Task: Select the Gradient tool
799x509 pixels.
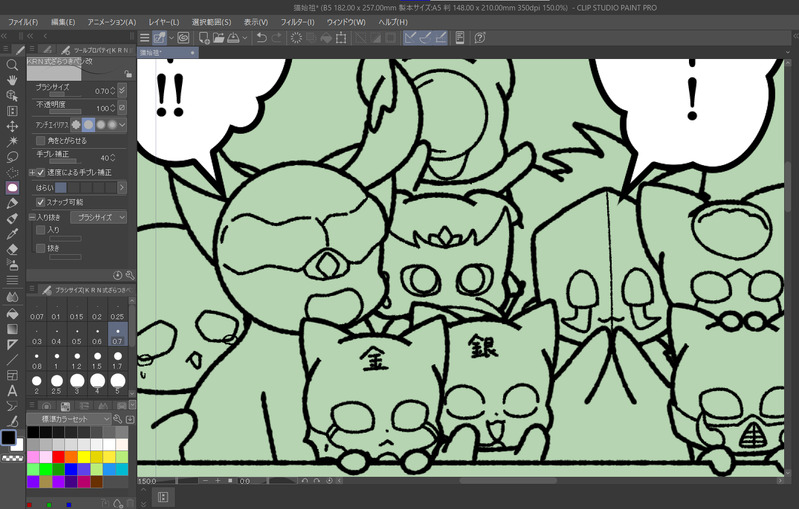Action: pyautogui.click(x=12, y=329)
